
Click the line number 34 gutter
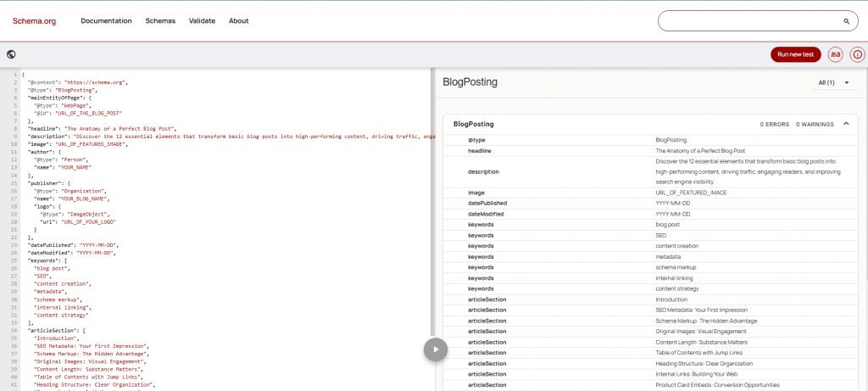click(x=15, y=330)
